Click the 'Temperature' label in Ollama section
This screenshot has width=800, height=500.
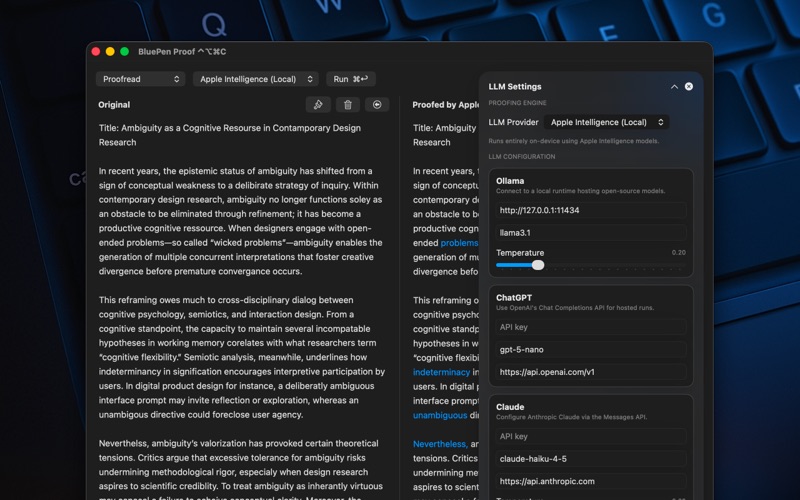[520, 253]
